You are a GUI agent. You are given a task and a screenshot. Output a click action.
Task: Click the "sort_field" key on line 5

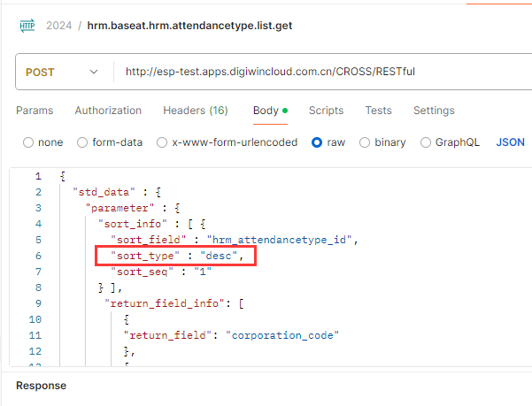click(148, 240)
